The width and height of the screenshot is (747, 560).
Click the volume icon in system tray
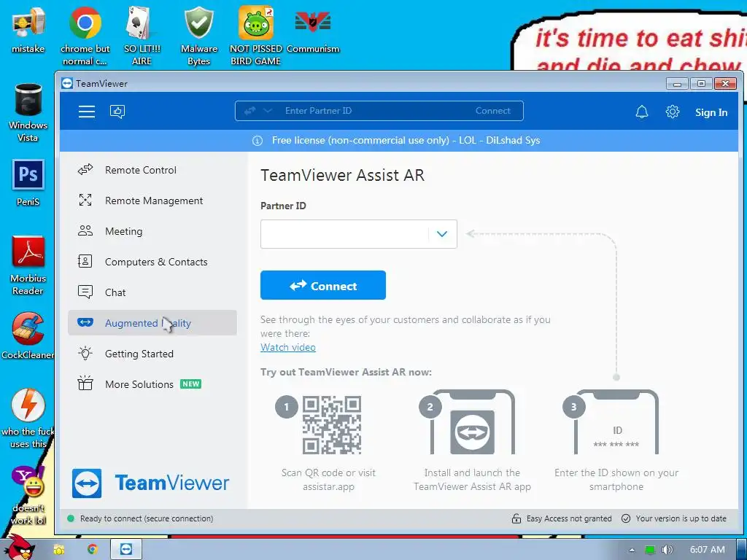(667, 550)
